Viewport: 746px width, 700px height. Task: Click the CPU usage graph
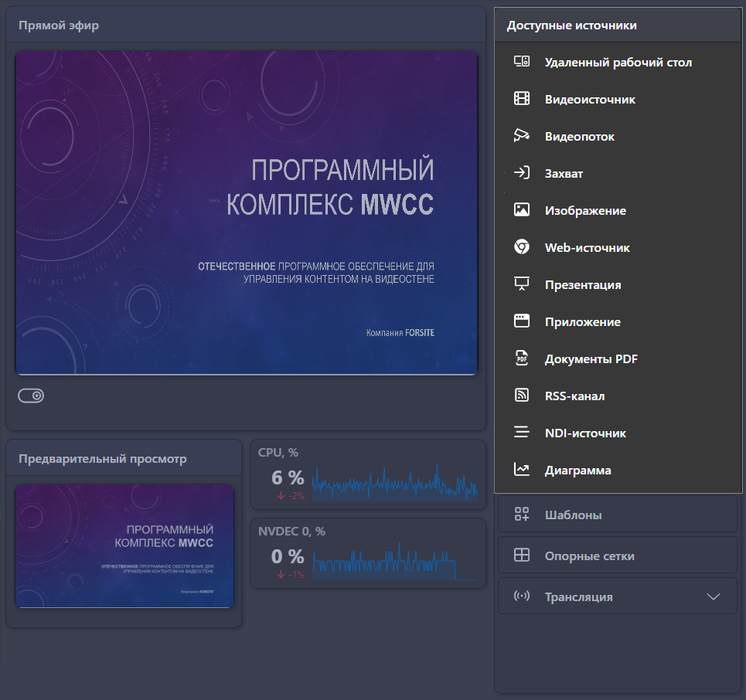(395, 481)
